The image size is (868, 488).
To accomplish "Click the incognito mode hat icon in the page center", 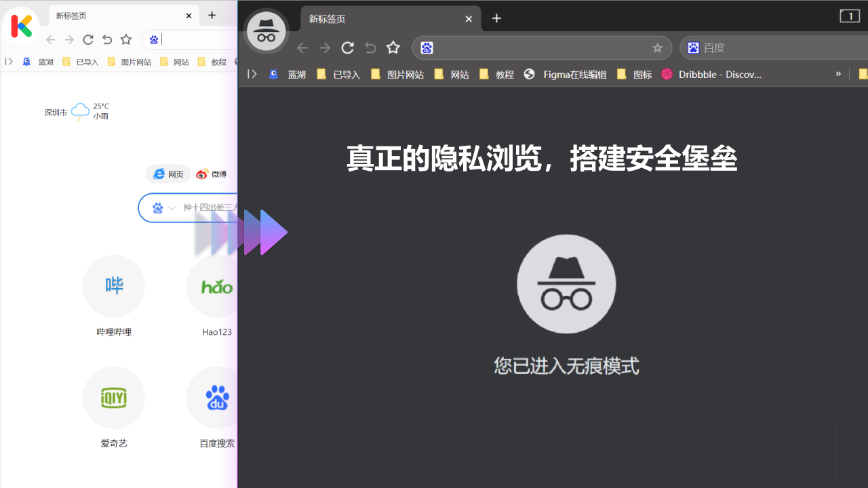I will (566, 284).
